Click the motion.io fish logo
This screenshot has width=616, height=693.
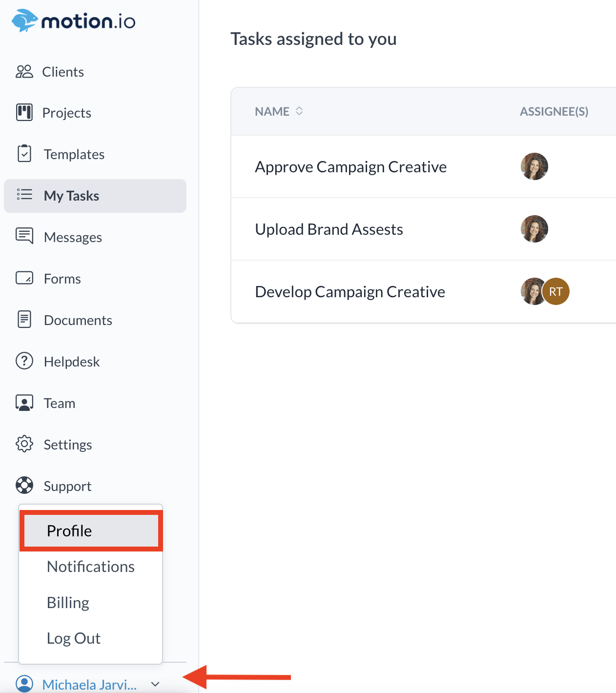[24, 21]
